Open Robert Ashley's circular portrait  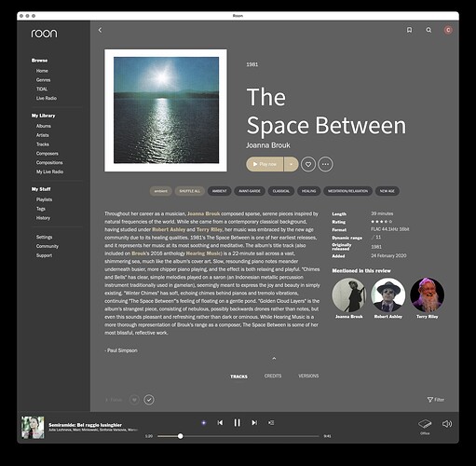388,295
